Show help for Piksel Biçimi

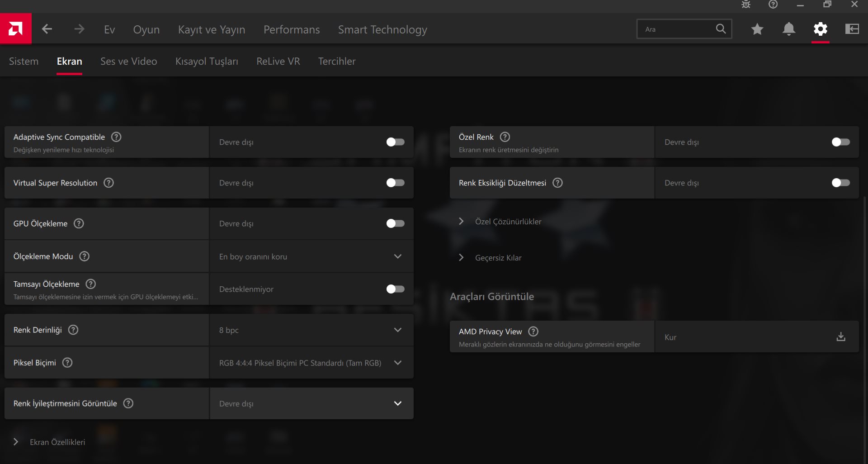[67, 363]
